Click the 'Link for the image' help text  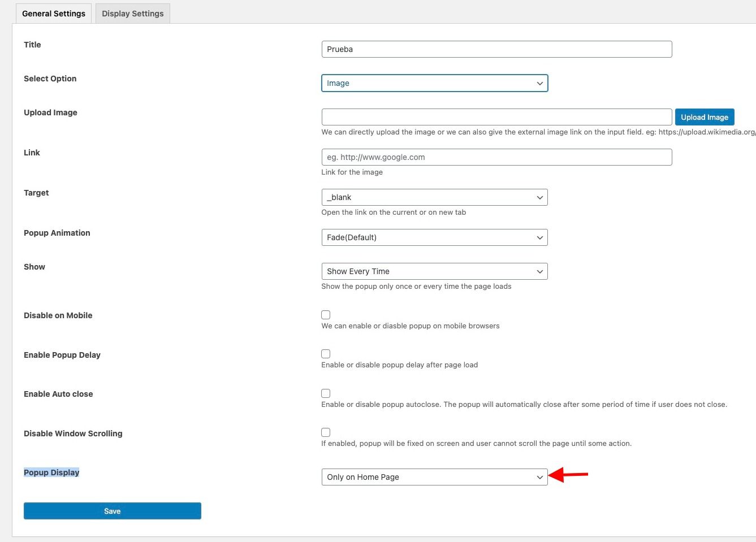click(352, 172)
